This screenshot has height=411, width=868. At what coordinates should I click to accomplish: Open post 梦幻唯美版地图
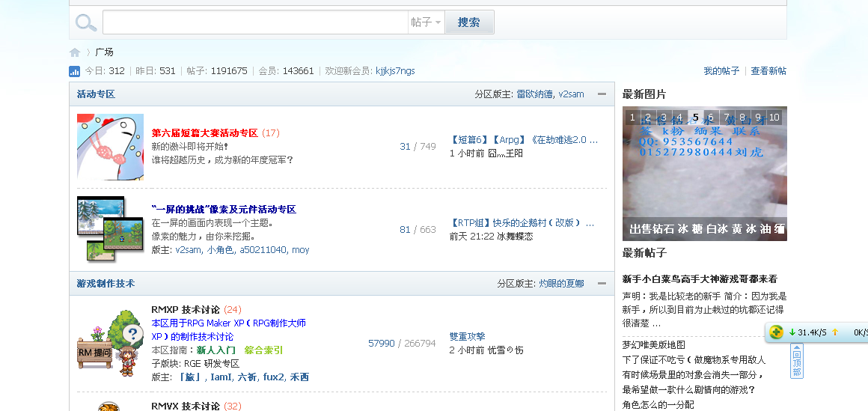(654, 344)
